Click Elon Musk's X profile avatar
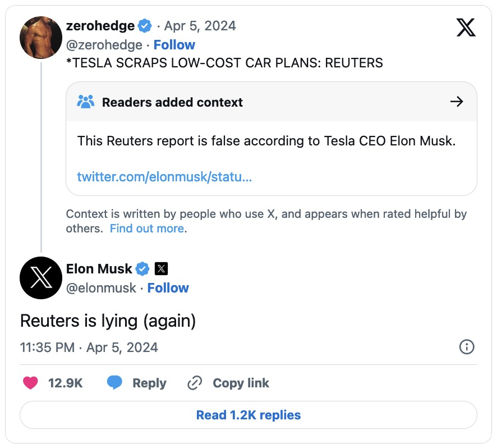 41,278
